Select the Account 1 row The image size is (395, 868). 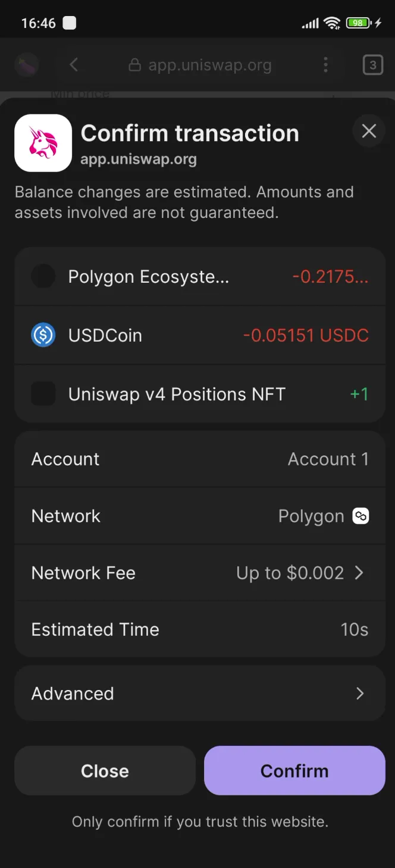[200, 459]
